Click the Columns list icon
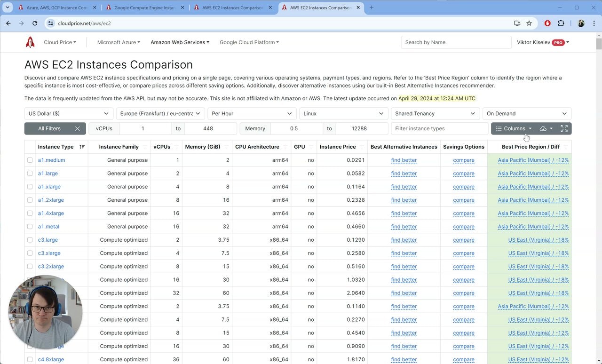Screen dimensions: 602x364 pos(498,128)
